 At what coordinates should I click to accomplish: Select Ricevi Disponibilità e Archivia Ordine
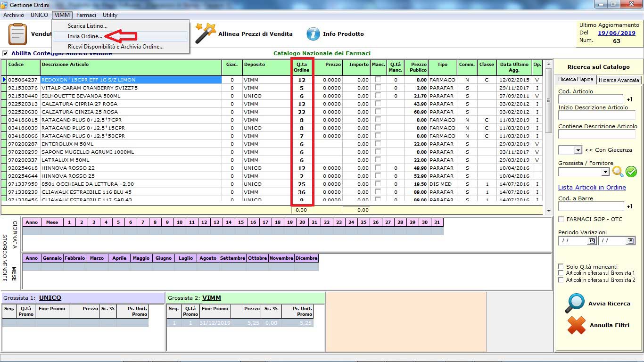click(x=121, y=47)
